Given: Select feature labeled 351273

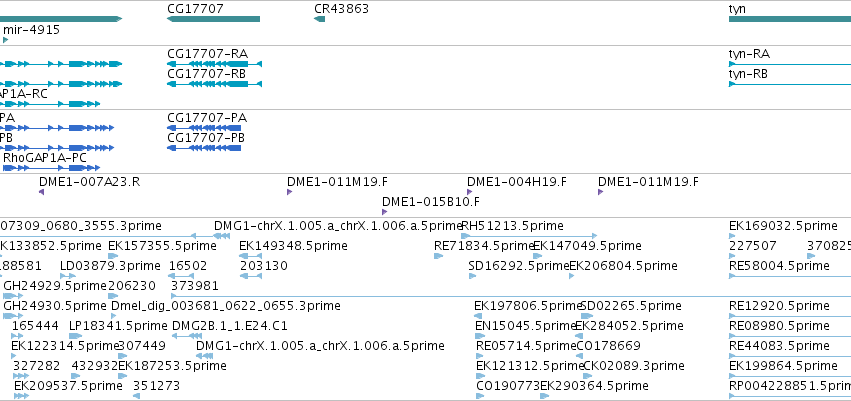Looking at the screenshot, I should [156, 386].
